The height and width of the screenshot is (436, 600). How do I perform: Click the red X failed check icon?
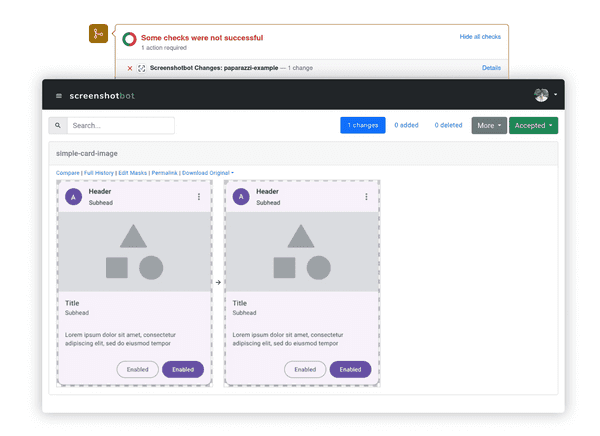point(130,68)
